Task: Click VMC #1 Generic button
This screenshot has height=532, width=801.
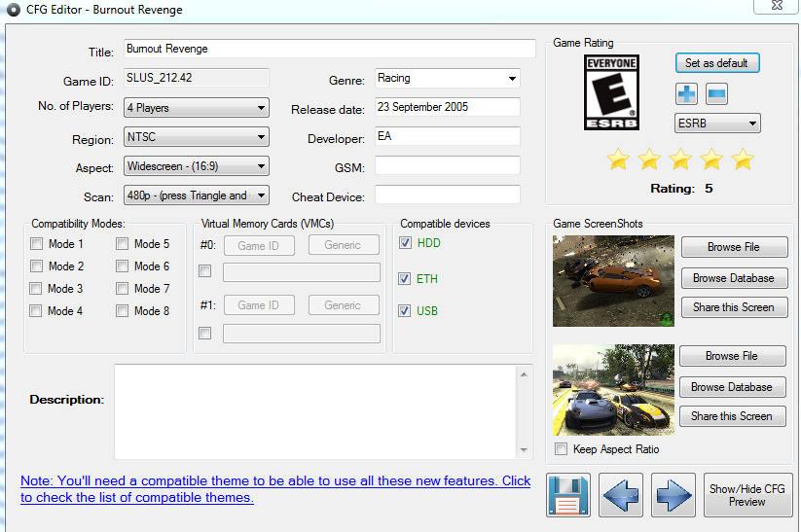Action: tap(344, 305)
